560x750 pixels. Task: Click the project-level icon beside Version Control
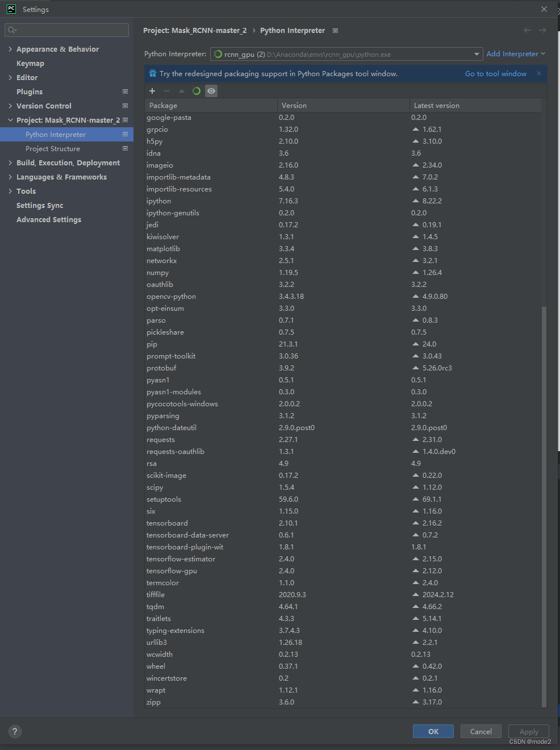(125, 106)
